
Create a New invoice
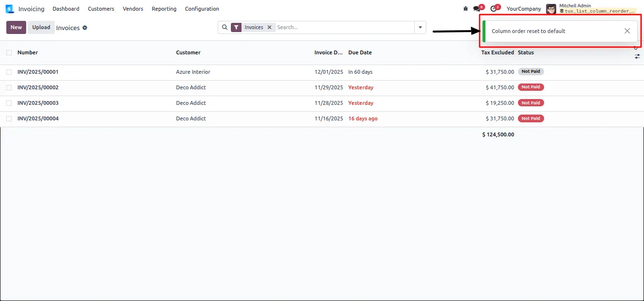[x=16, y=27]
